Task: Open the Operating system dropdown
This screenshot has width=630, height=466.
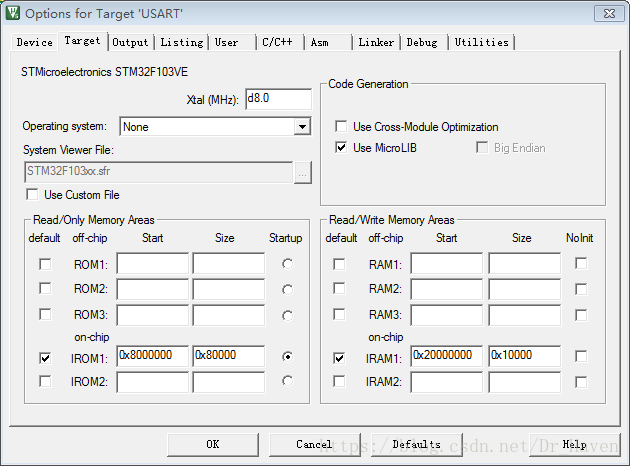Action: [x=302, y=127]
